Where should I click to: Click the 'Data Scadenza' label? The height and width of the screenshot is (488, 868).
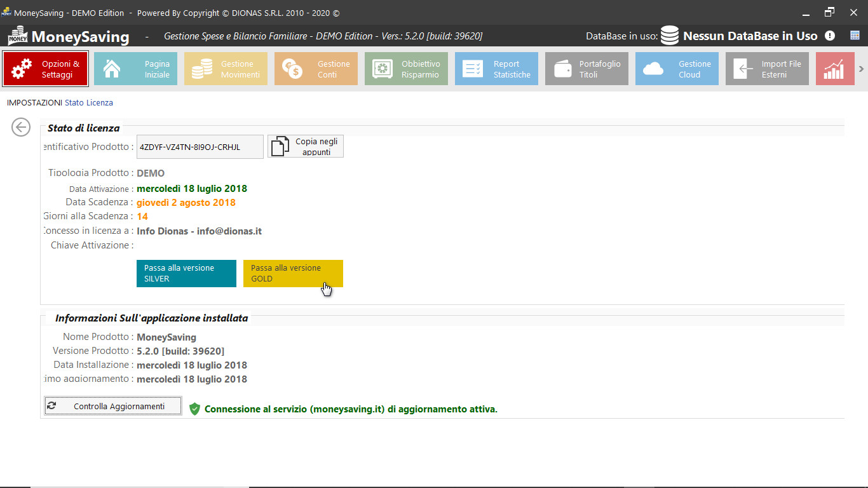[x=100, y=203]
